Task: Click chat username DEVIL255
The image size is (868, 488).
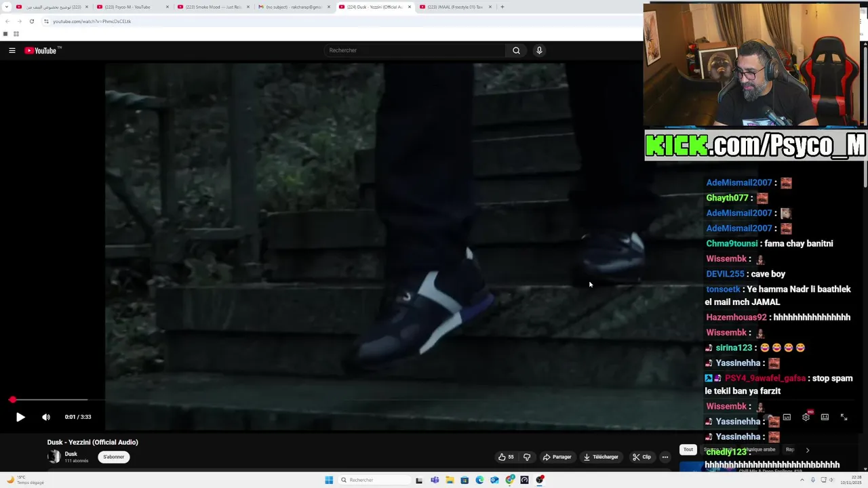Action: pos(725,274)
